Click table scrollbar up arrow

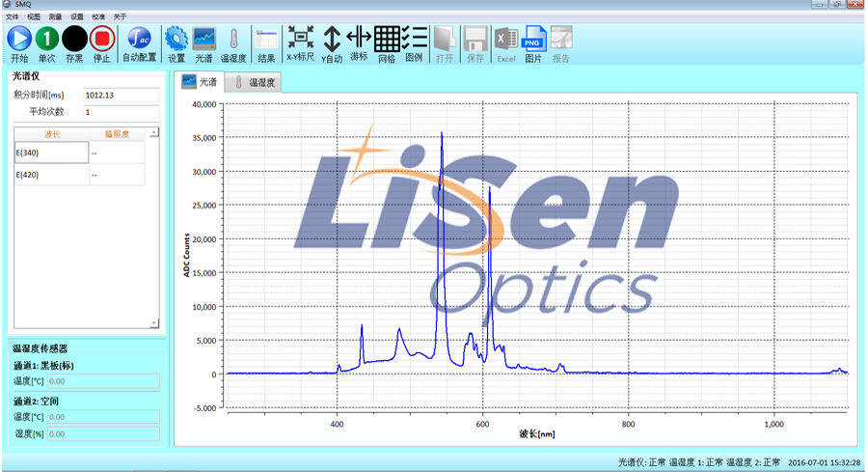(x=154, y=132)
